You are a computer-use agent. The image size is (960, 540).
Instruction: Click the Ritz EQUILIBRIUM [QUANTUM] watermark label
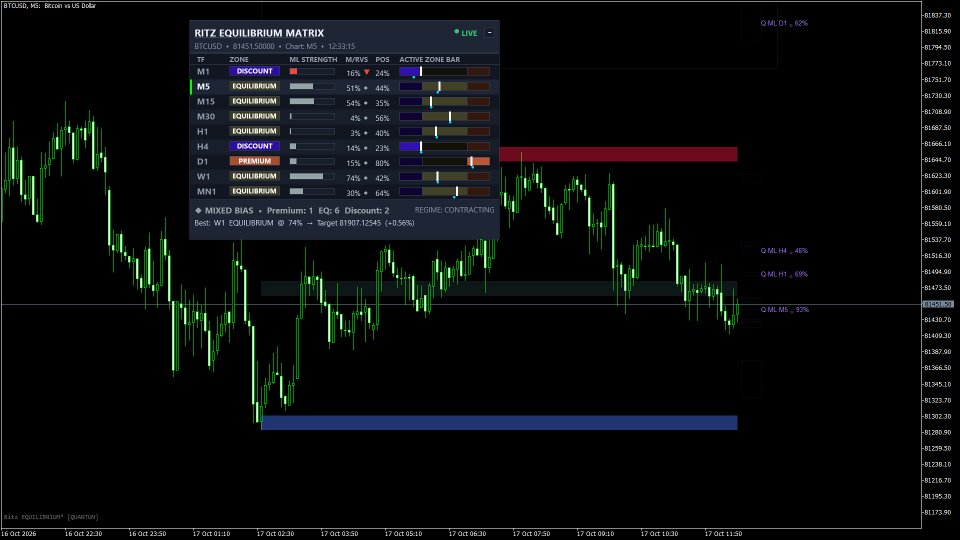click(51, 517)
